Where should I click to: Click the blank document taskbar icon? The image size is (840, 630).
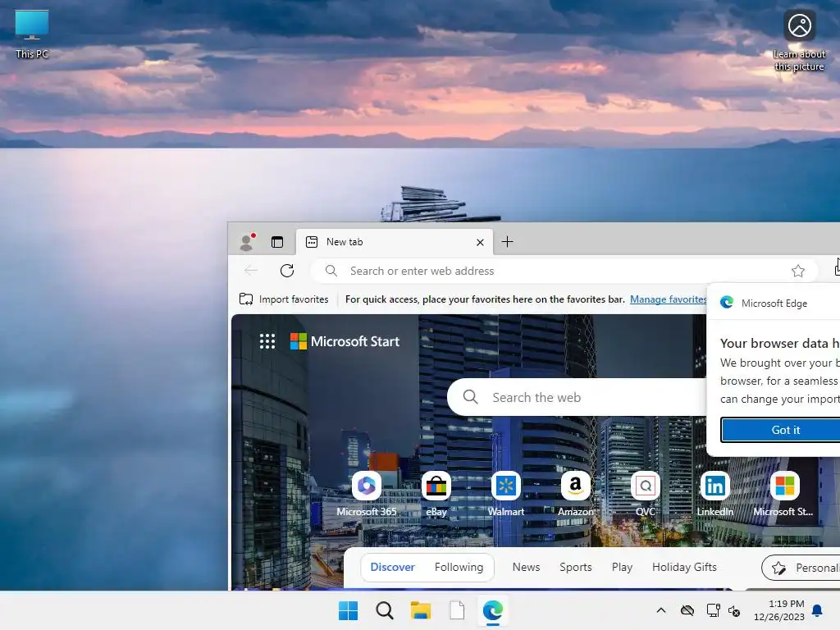point(457,610)
